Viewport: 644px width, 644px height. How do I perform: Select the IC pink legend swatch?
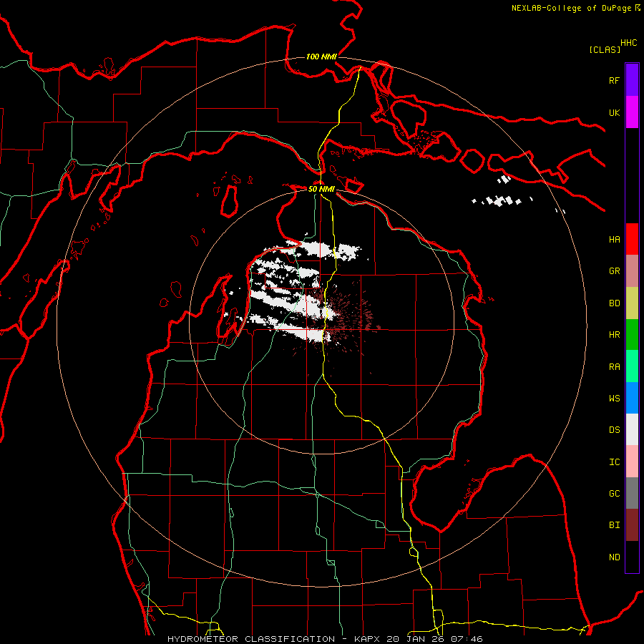632,462
